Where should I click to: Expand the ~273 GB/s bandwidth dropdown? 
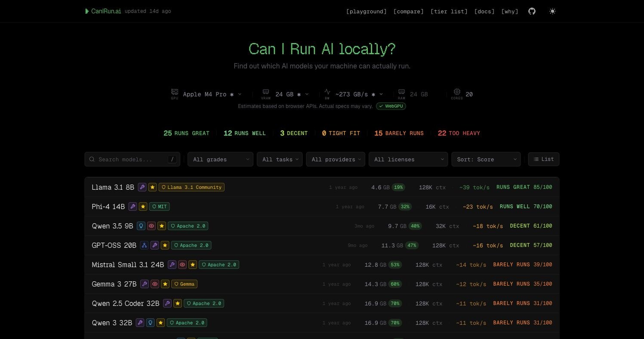(x=359, y=94)
